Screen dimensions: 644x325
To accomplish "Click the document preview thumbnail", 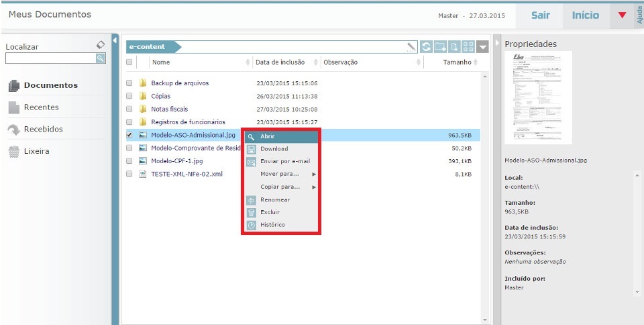I will [x=538, y=97].
